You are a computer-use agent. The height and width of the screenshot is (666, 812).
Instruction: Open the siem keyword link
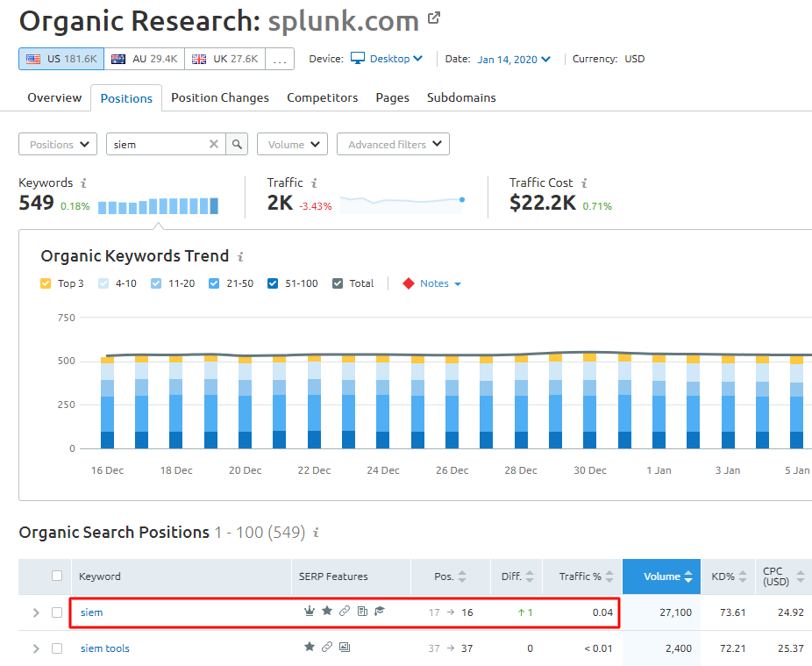[x=92, y=612]
